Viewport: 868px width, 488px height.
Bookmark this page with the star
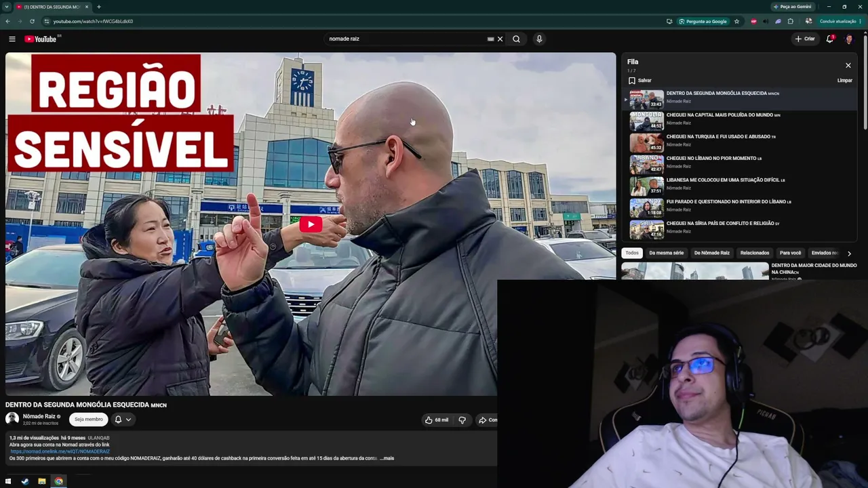pos(736,22)
